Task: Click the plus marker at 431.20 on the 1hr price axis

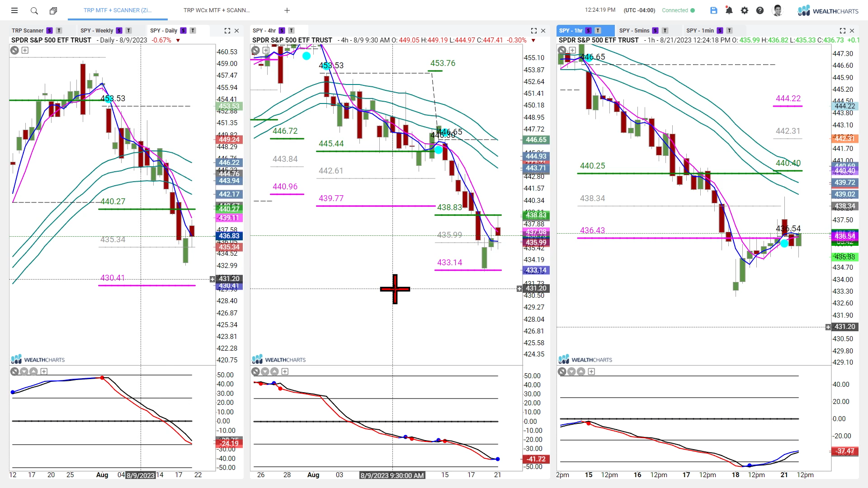Action: [828, 327]
